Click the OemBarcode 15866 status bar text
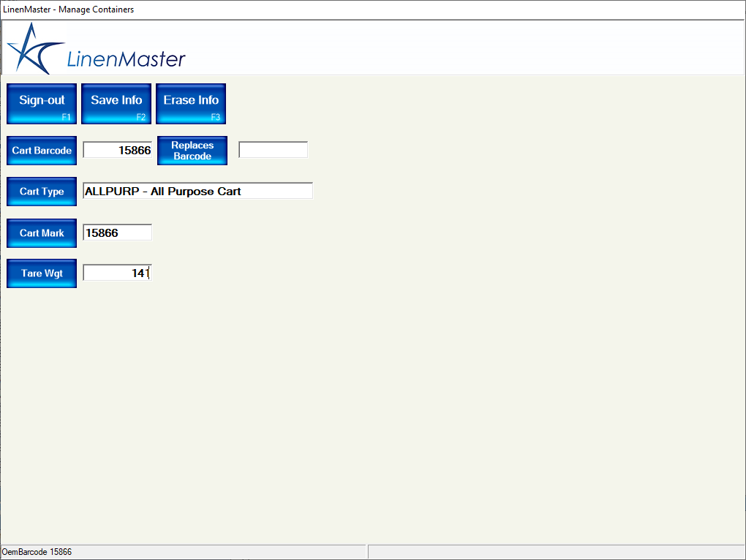 pyautogui.click(x=37, y=552)
